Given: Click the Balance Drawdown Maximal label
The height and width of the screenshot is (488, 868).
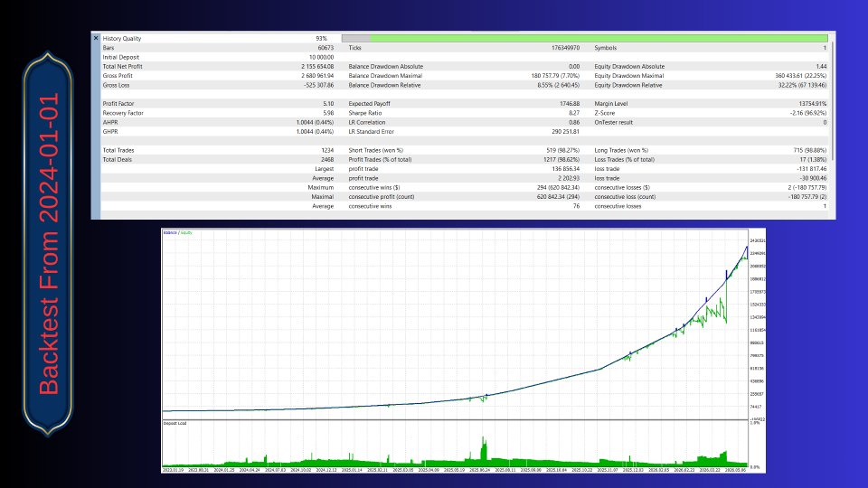Looking at the screenshot, I should tap(385, 76).
